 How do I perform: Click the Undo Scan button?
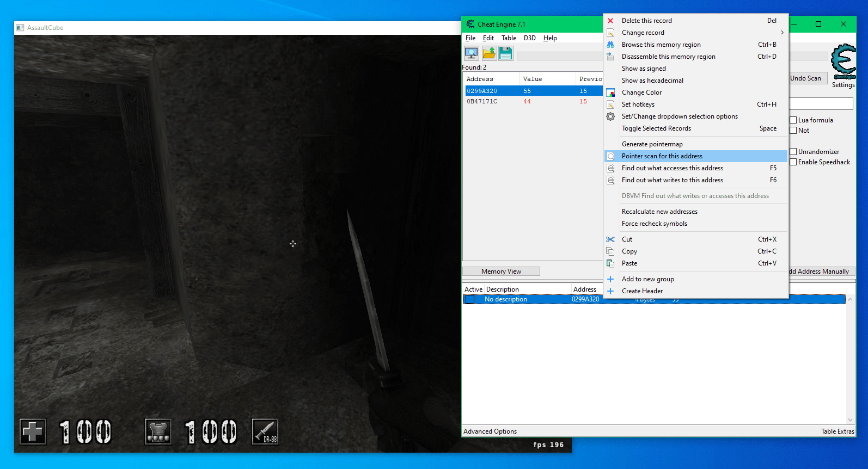click(x=808, y=78)
